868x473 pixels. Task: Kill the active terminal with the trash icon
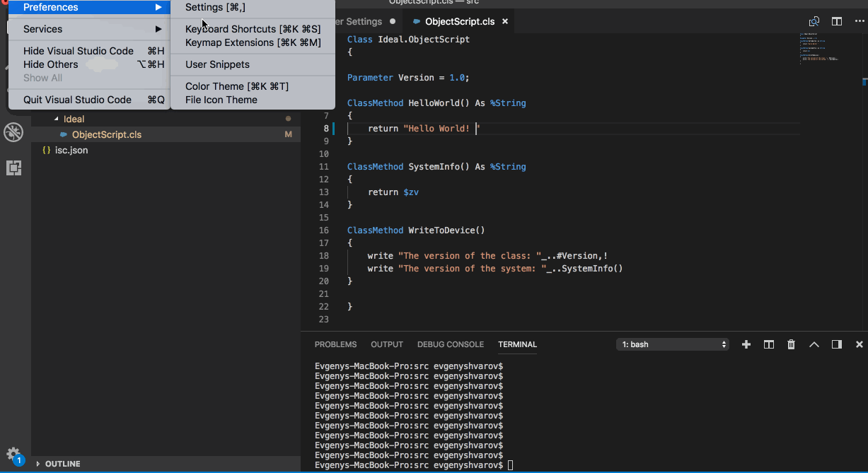(791, 344)
